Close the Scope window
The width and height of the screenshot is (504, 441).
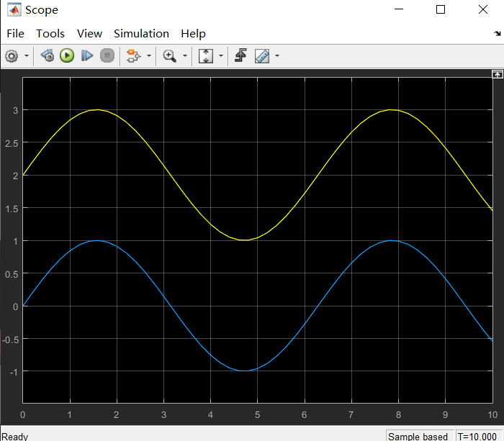(x=483, y=9)
